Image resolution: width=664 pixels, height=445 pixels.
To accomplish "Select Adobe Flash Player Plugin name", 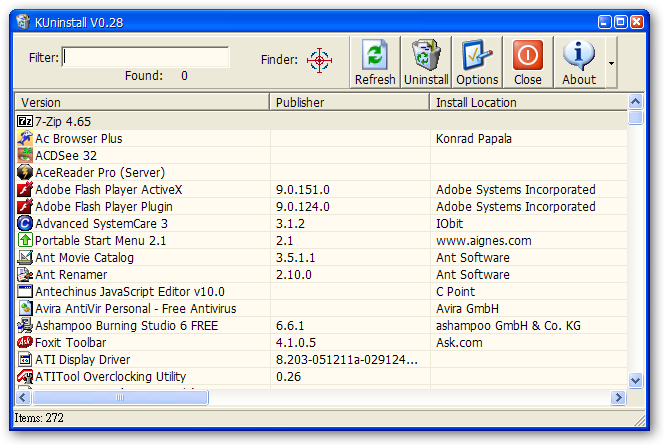I will [104, 206].
